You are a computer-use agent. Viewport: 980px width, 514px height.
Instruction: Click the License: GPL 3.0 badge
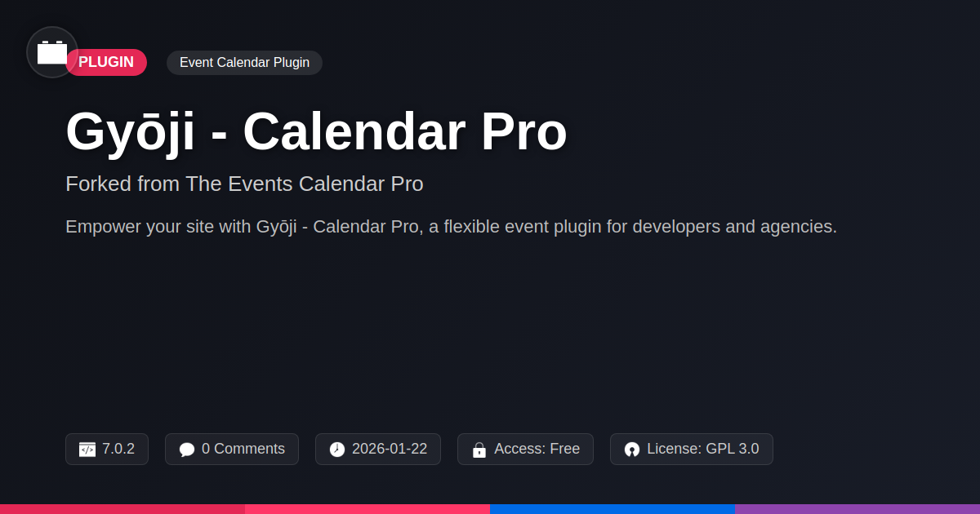[x=692, y=450]
